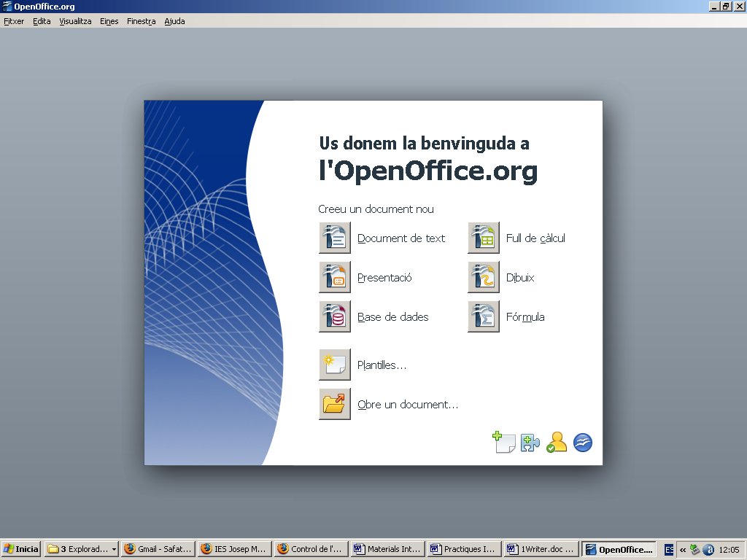Image resolution: width=747 pixels, height=560 pixels.
Task: Get more templates via the page-plus icon
Action: pos(503,442)
